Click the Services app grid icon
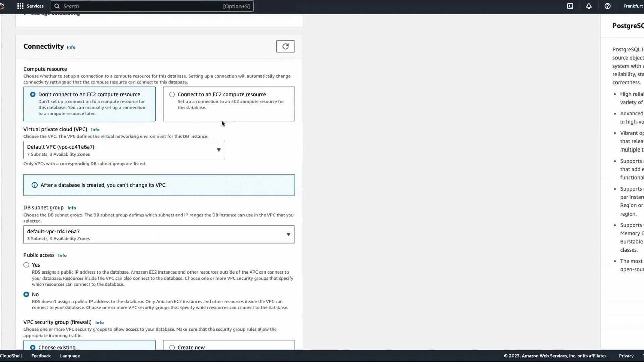 (x=20, y=6)
